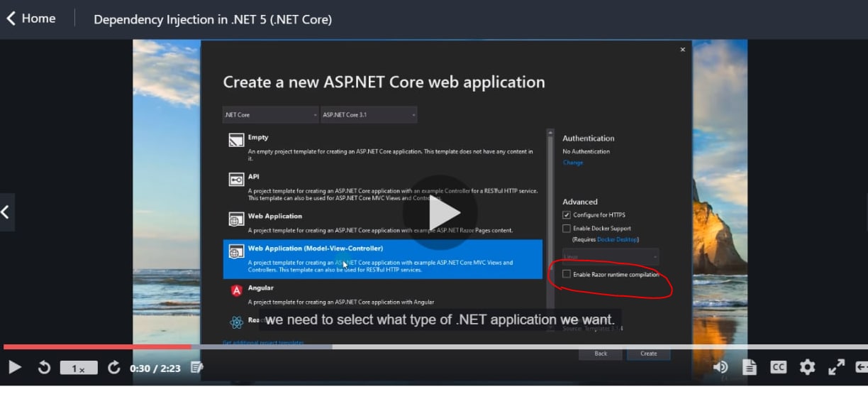Go back to Home
The image size is (868, 404).
click(x=30, y=18)
